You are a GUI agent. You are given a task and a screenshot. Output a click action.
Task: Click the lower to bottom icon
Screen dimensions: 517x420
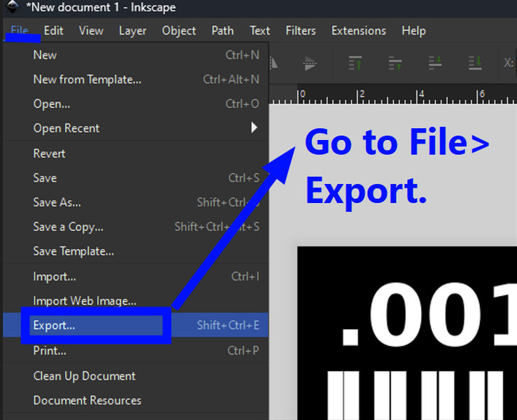(475, 63)
